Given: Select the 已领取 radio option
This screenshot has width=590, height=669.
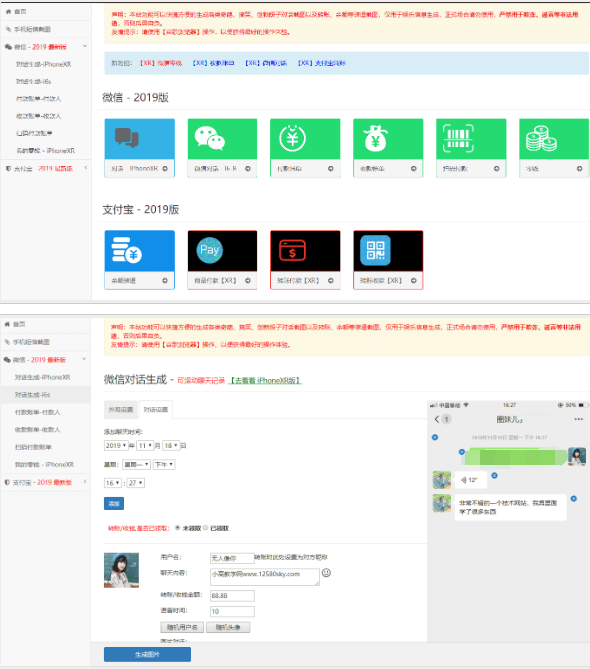Looking at the screenshot, I should [206, 528].
